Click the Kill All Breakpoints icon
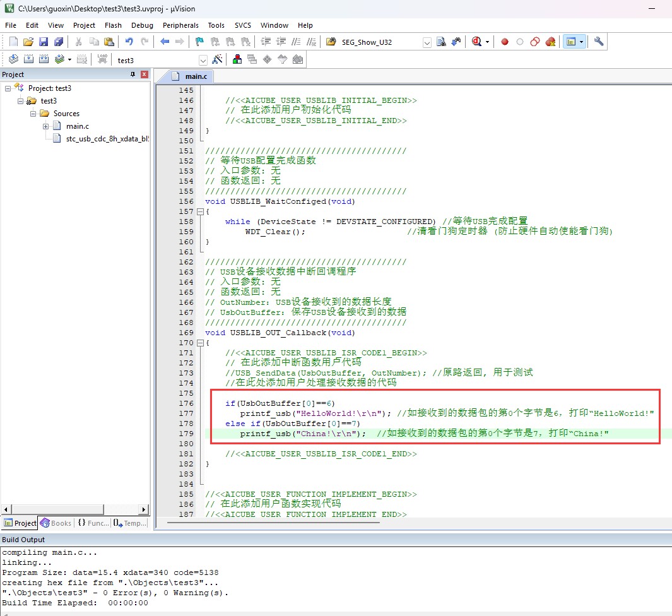Image resolution: width=672 pixels, height=616 pixels. click(x=550, y=42)
